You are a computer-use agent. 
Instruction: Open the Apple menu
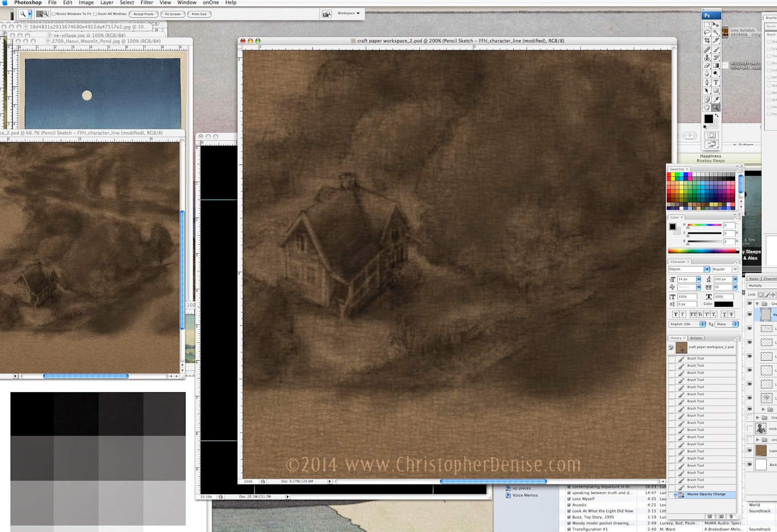click(5, 3)
